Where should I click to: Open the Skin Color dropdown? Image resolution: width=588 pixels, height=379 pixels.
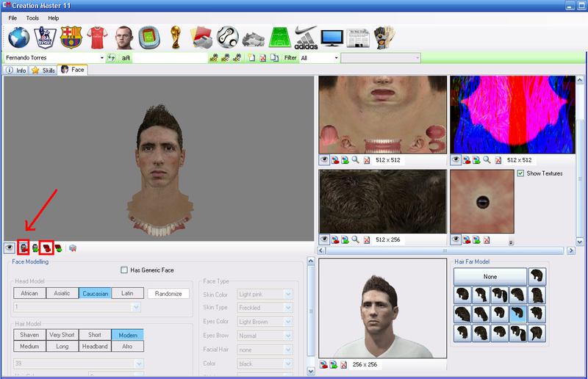(287, 294)
